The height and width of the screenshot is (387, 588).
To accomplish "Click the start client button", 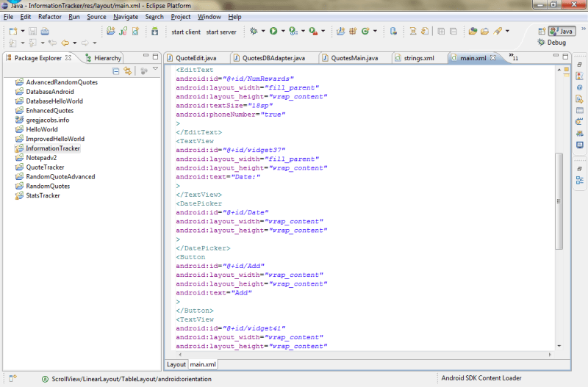I will pyautogui.click(x=186, y=32).
